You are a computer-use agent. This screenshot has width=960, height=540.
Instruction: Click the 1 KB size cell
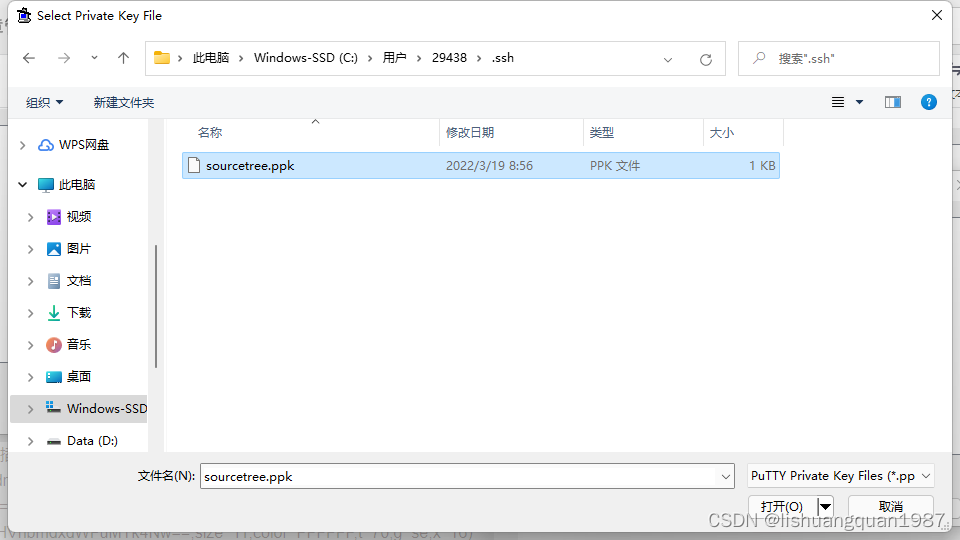pos(762,166)
